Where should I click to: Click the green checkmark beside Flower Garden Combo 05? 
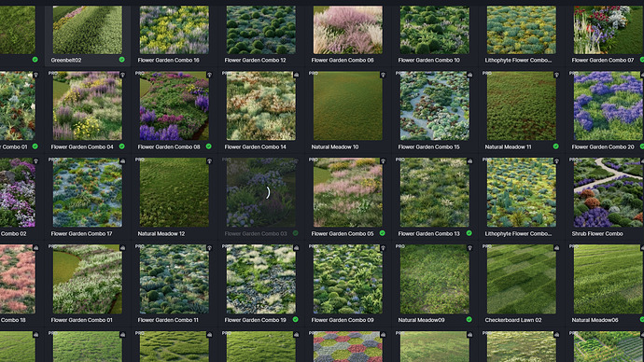(383, 233)
